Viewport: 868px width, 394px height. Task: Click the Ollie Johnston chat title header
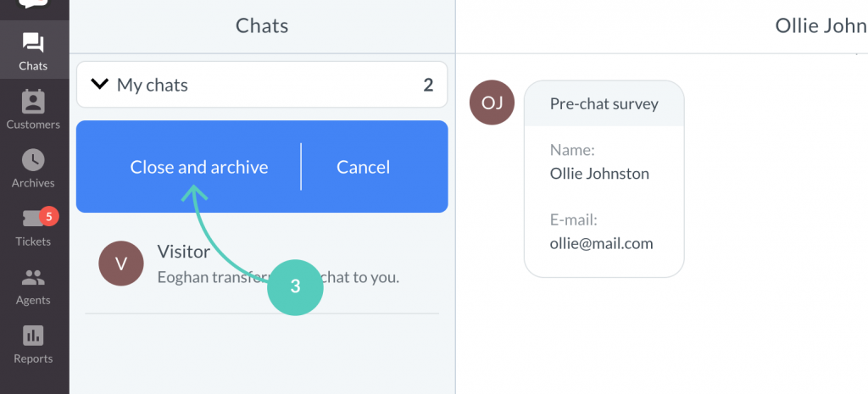821,25
